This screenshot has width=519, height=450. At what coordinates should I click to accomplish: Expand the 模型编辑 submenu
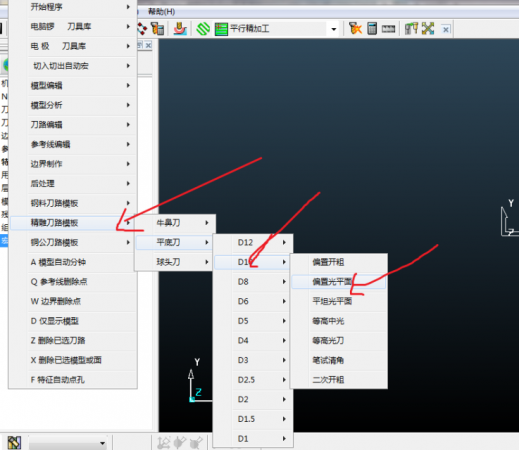pyautogui.click(x=73, y=85)
